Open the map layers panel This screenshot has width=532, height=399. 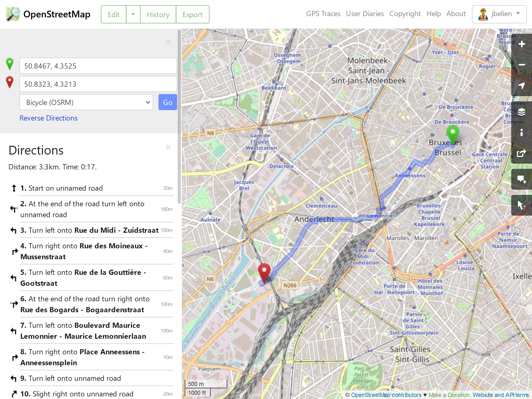point(522,112)
